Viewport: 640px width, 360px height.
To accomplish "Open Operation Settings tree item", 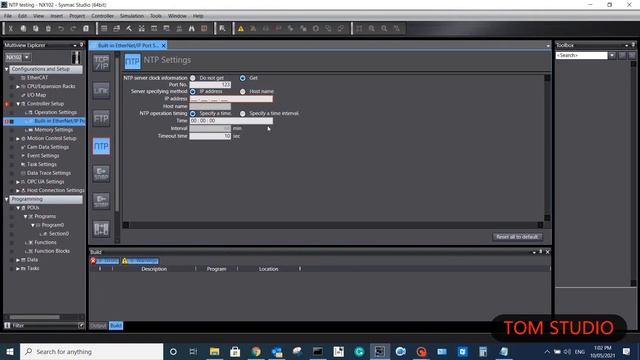I will point(56,112).
